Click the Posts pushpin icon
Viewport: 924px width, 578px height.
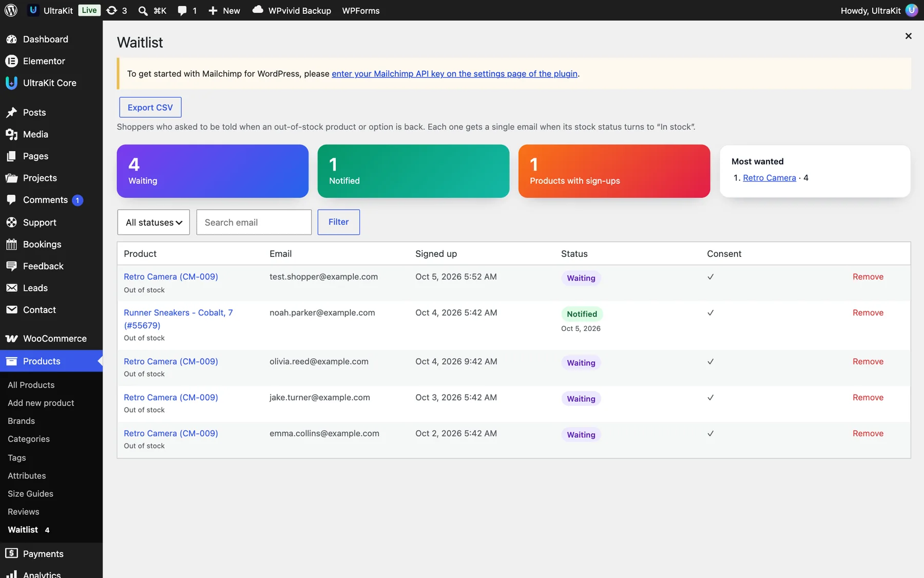click(11, 113)
